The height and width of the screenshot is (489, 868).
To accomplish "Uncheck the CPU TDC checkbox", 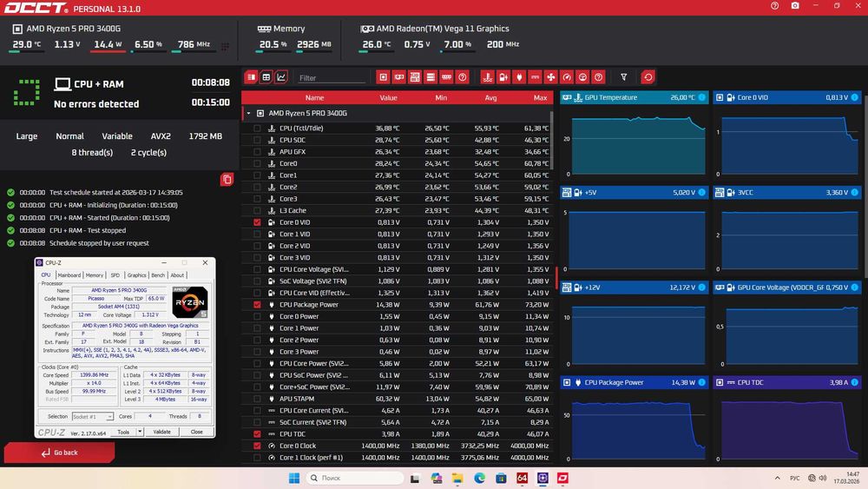I will pyautogui.click(x=257, y=434).
